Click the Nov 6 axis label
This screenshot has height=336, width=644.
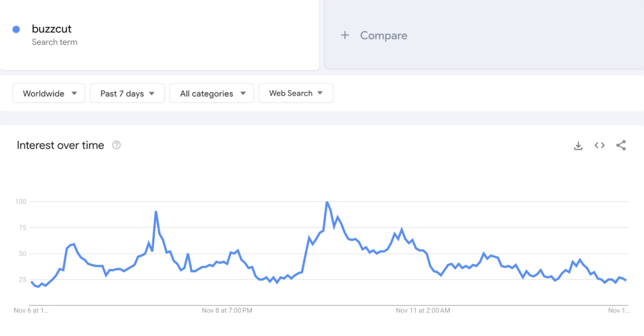pyautogui.click(x=31, y=310)
